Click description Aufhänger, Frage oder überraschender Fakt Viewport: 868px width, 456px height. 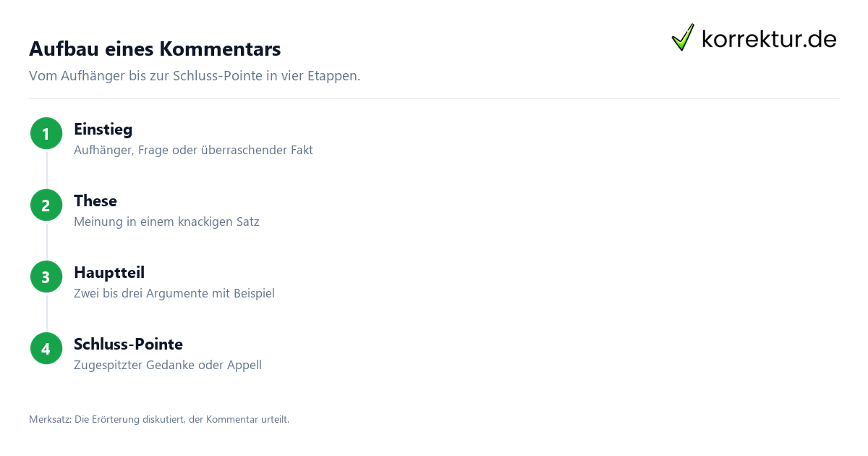(193, 151)
